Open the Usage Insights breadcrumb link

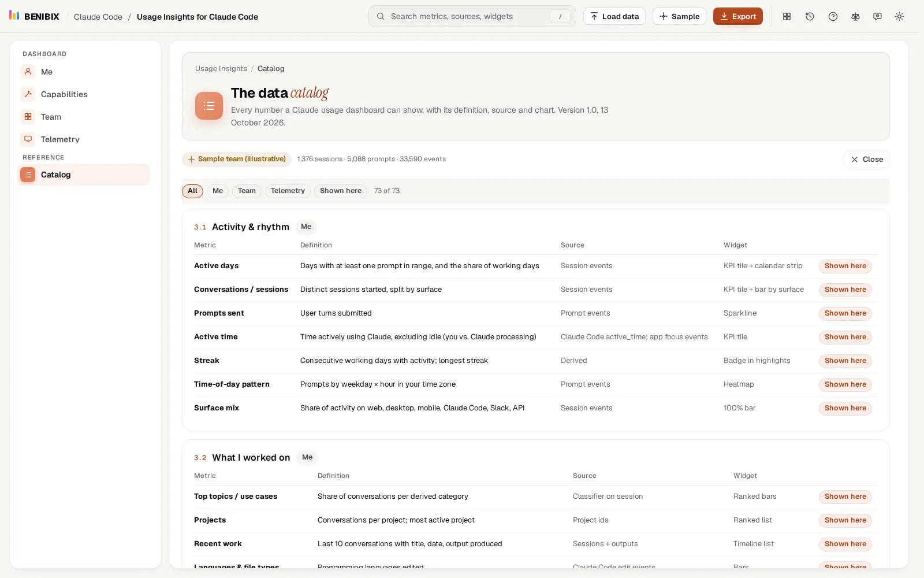[221, 69]
